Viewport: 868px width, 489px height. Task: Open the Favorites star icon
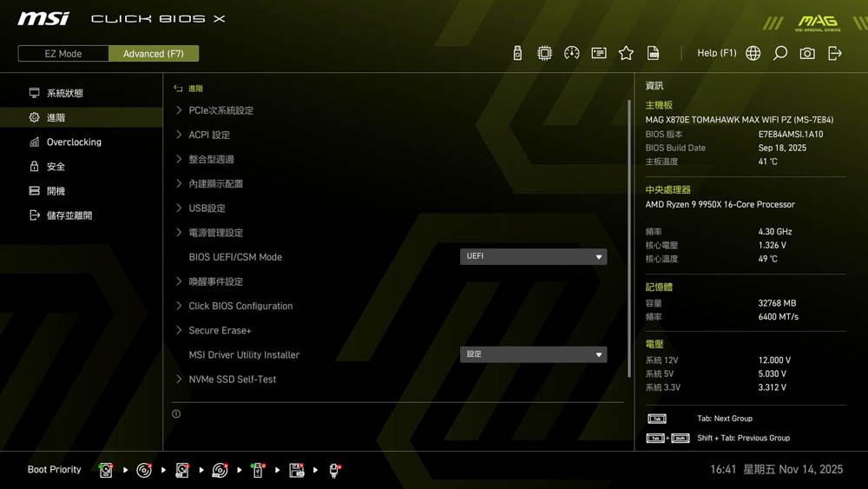click(626, 54)
